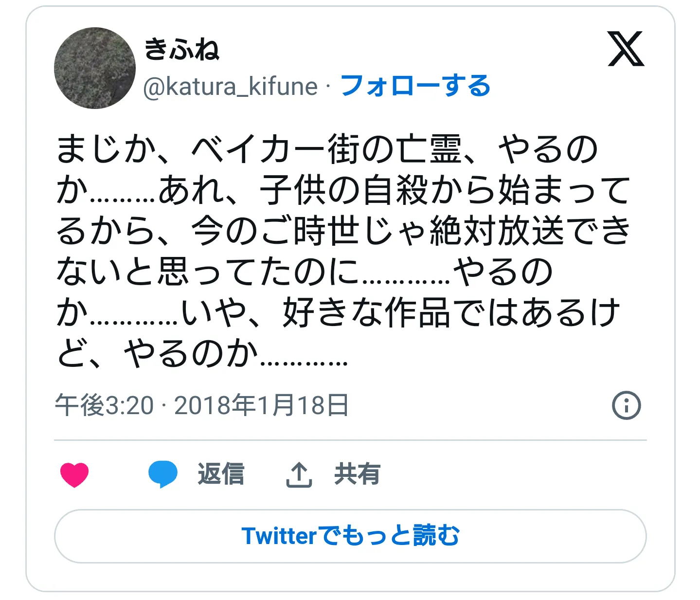Open the X logo in the tweet header
The width and height of the screenshot is (700, 600).
(x=626, y=49)
